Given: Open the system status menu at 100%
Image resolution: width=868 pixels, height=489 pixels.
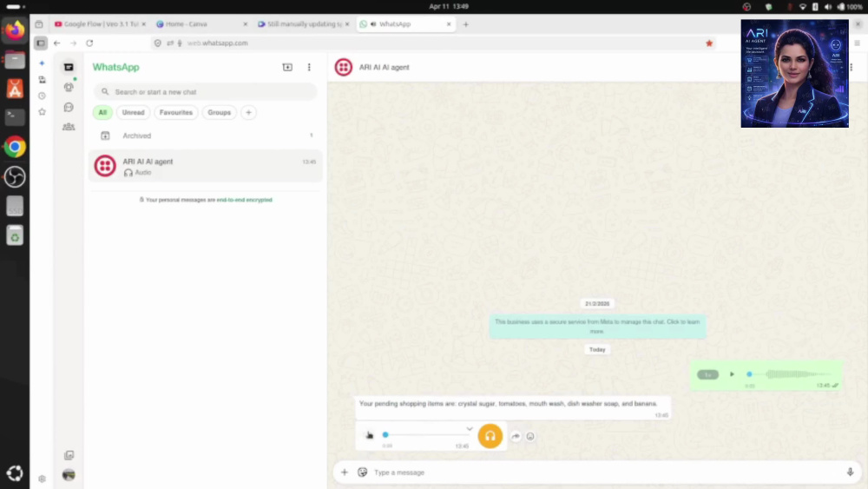Looking at the screenshot, I should (832, 7).
